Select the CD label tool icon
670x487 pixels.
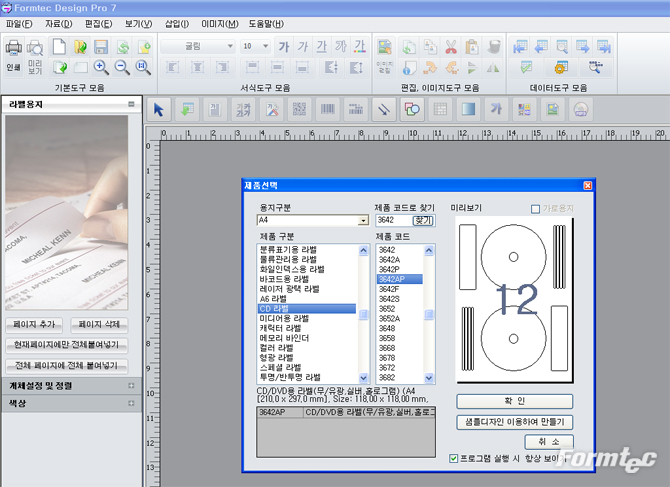[581, 110]
